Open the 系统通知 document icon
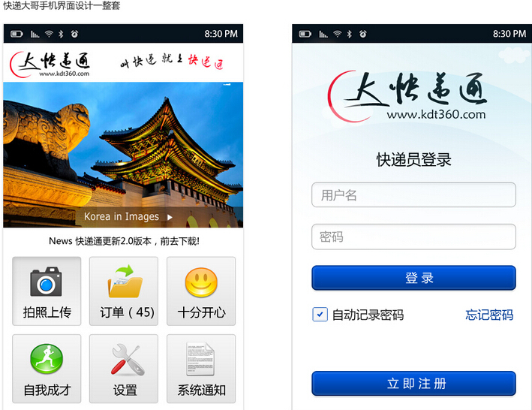 tap(200, 358)
